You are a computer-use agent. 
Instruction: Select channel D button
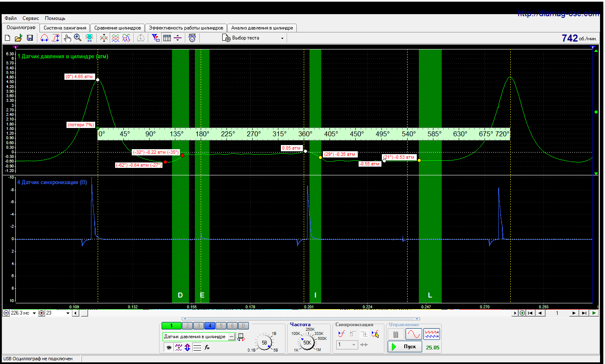click(243, 326)
